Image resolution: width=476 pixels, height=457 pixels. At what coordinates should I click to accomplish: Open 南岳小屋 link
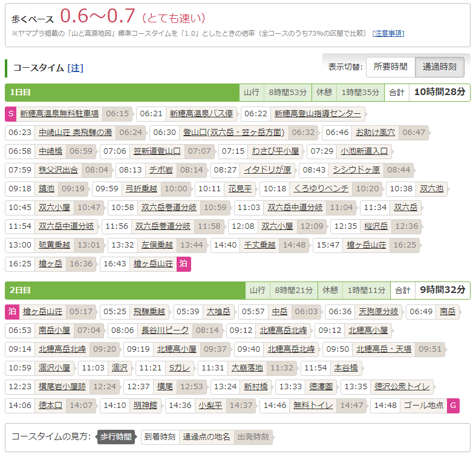[54, 330]
